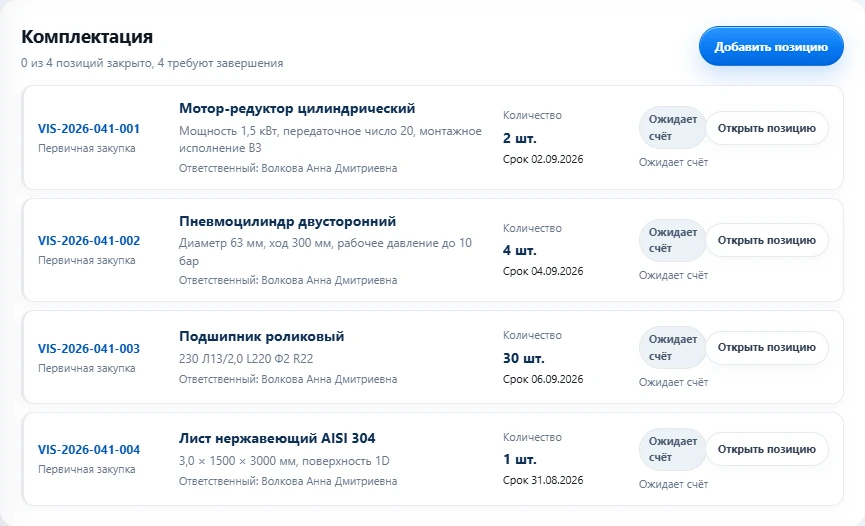Click Количество label in Мотор-редуктор card

(x=532, y=115)
